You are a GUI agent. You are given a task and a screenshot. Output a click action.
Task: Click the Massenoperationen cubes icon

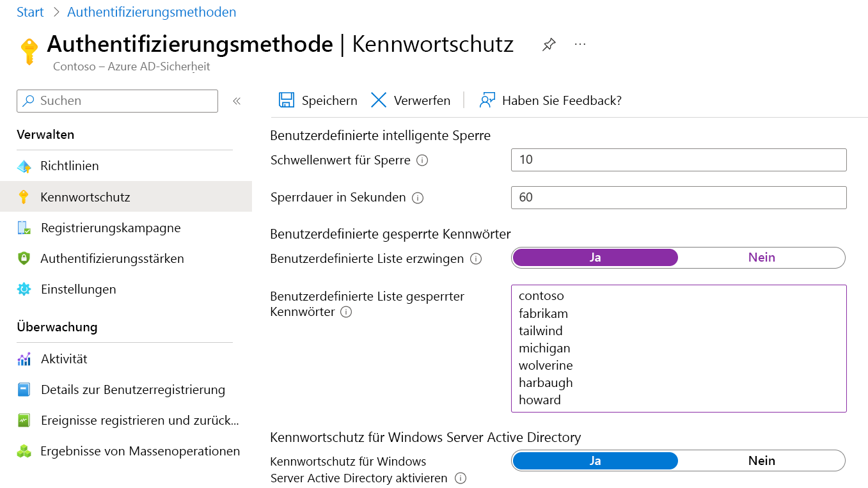[x=24, y=451]
